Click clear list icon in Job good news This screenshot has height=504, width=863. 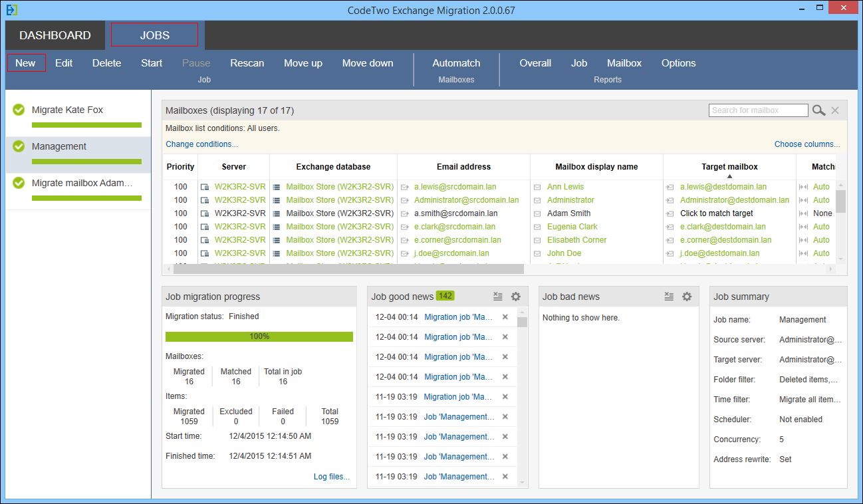coord(497,297)
